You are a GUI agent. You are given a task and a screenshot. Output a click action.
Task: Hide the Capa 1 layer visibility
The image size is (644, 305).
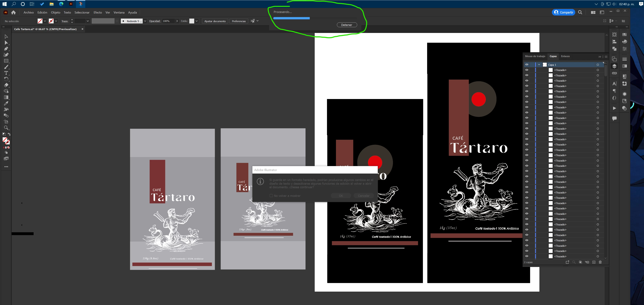pyautogui.click(x=527, y=65)
